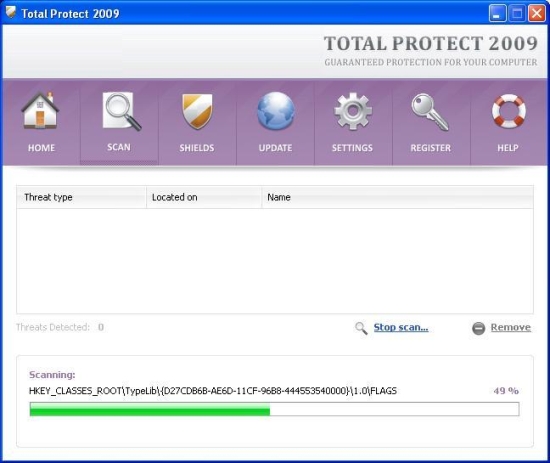The image size is (550, 463).
Task: Click the green scan progress bar
Action: pos(274,409)
